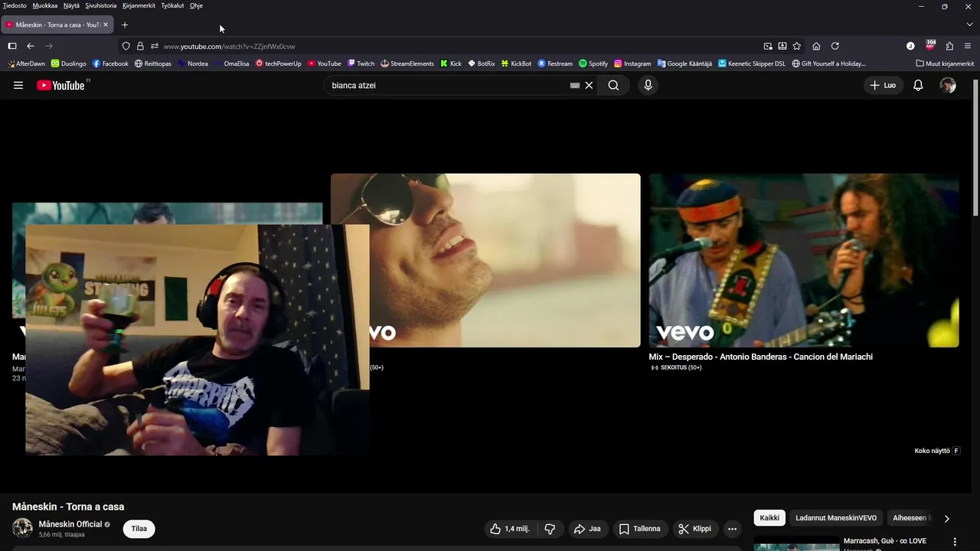Select the Kaikki filter chip
980x551 pixels.
click(769, 518)
